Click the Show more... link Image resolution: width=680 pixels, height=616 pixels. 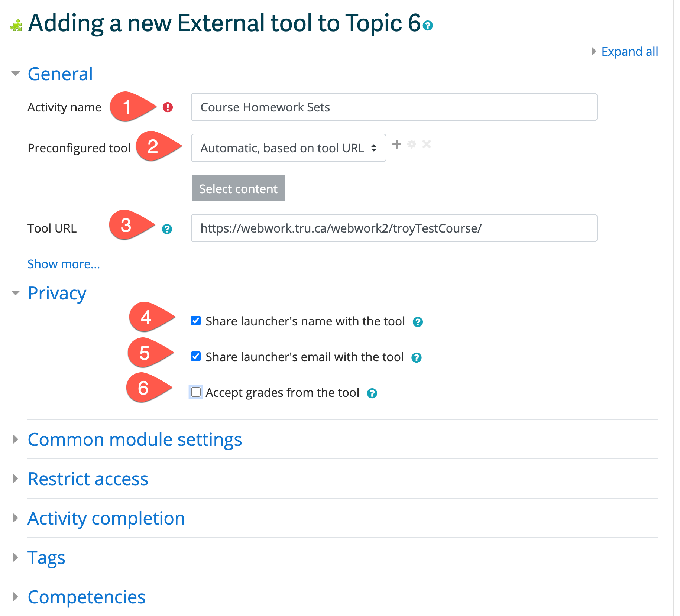point(64,264)
